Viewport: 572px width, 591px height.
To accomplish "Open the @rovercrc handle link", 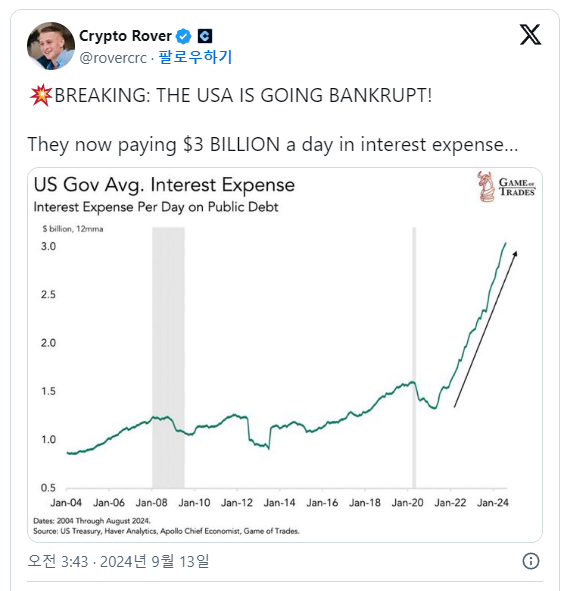I will [113, 58].
